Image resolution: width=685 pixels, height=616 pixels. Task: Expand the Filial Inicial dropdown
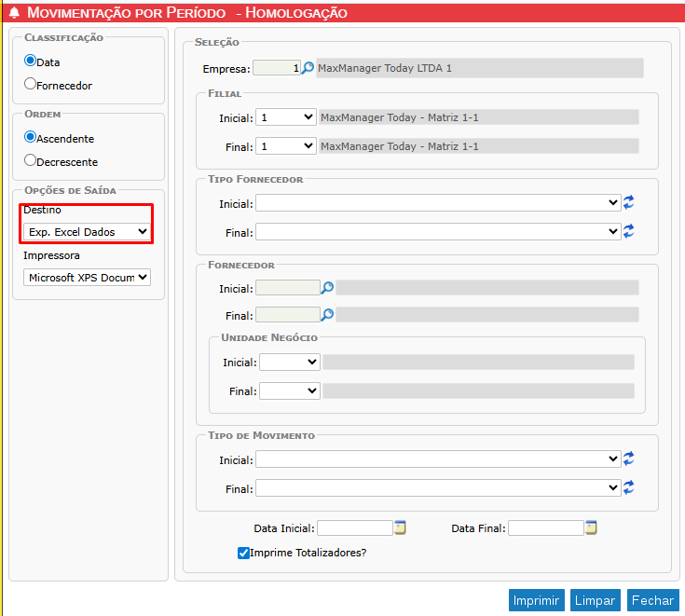pos(287,117)
